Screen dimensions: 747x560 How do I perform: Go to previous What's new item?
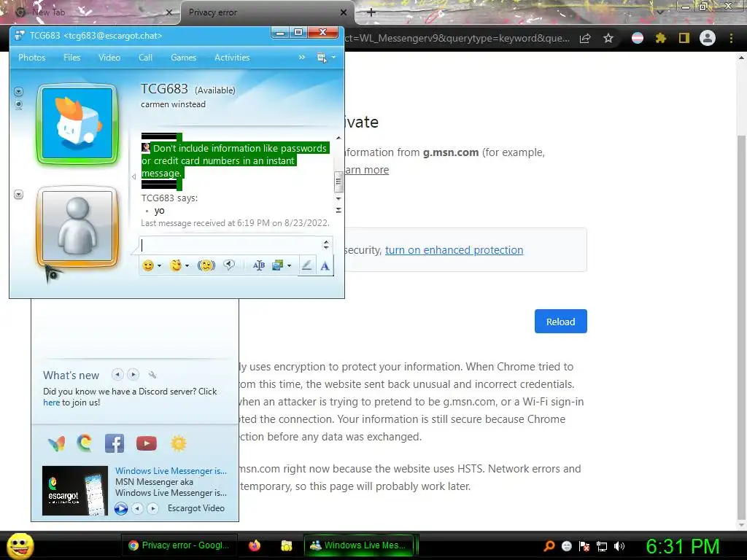[x=117, y=375]
